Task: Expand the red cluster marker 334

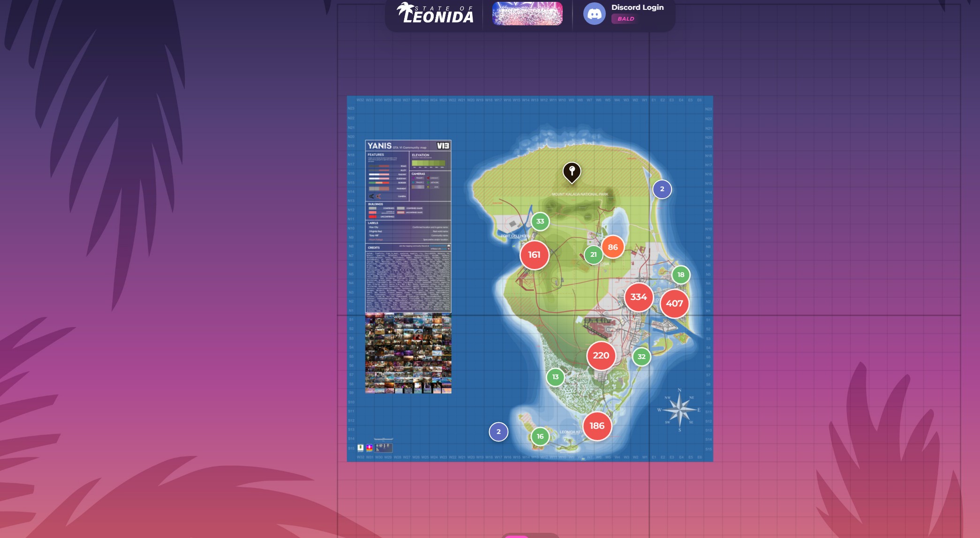Action: coord(639,297)
